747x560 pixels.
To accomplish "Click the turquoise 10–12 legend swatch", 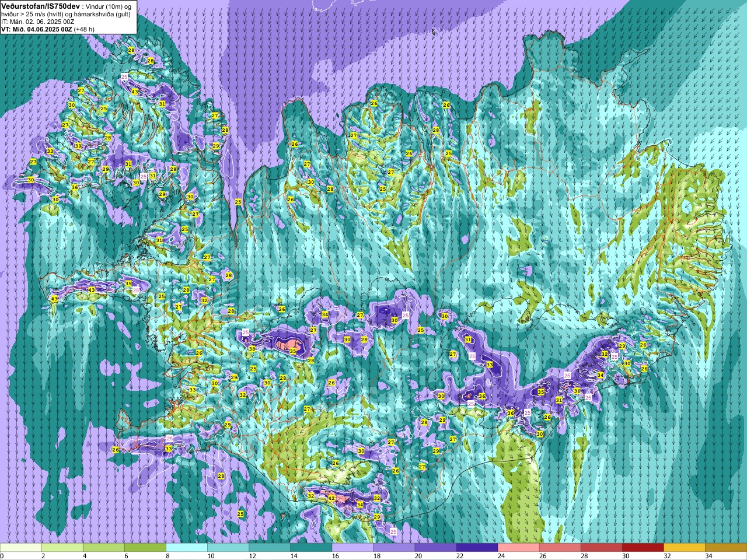I will coord(228,548).
